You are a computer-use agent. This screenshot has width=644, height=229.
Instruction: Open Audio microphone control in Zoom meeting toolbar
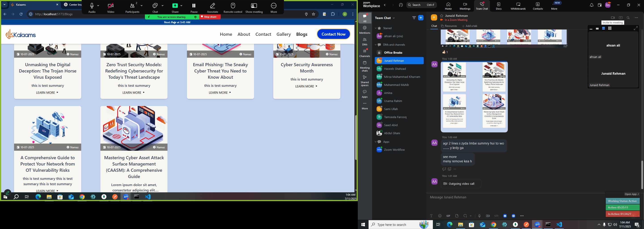[x=92, y=8]
